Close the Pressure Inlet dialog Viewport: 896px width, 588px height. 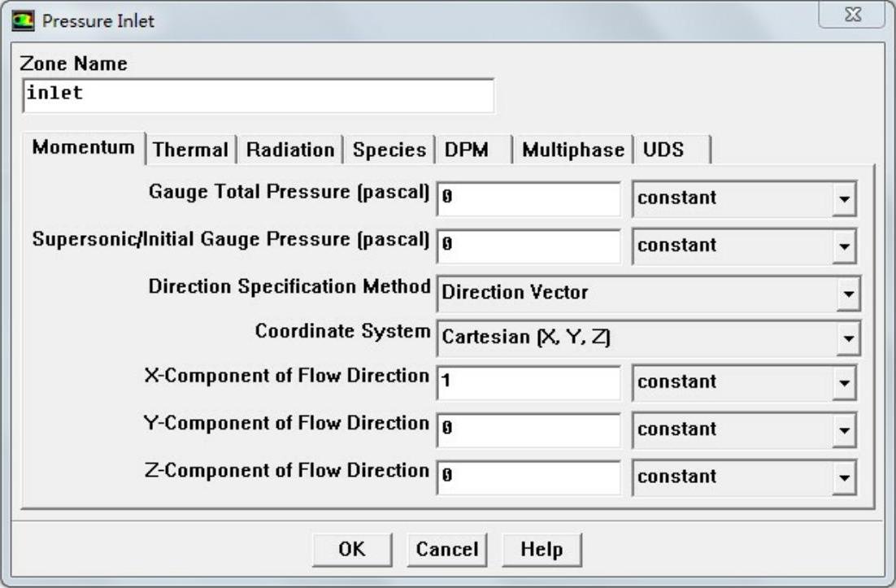[x=853, y=17]
